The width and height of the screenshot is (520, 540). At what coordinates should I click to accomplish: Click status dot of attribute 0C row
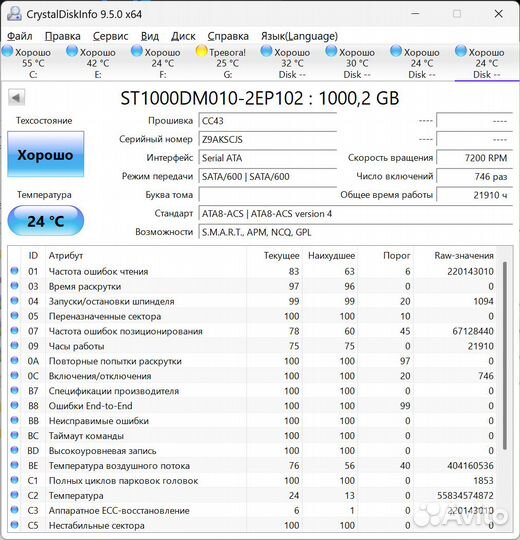[x=14, y=375]
